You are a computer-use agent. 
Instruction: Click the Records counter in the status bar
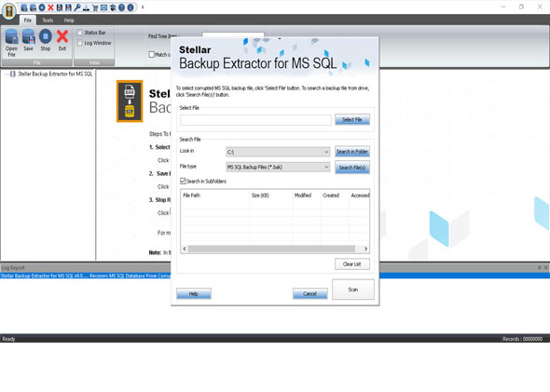(x=523, y=339)
